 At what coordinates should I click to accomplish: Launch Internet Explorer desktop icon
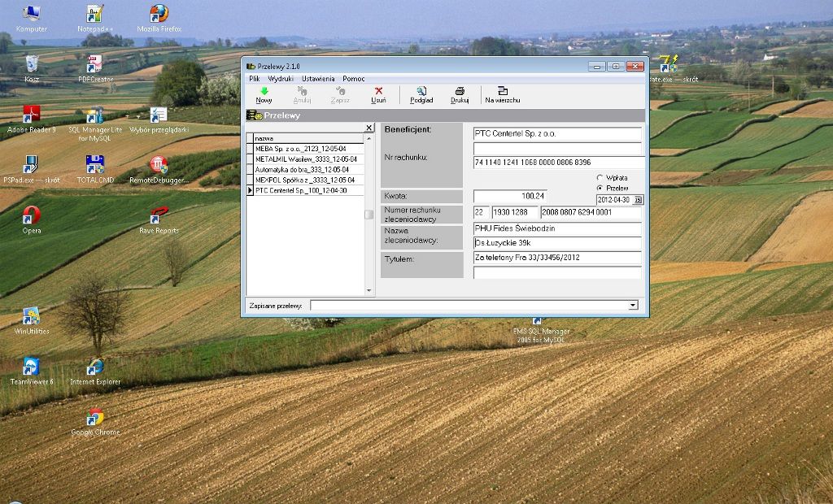(x=95, y=371)
